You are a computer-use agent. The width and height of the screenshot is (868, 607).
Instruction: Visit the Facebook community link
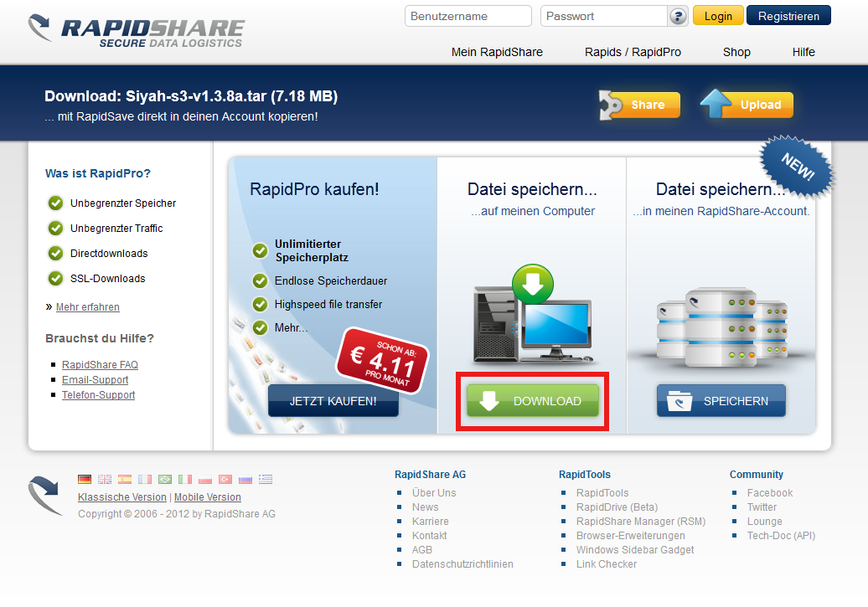tap(770, 492)
